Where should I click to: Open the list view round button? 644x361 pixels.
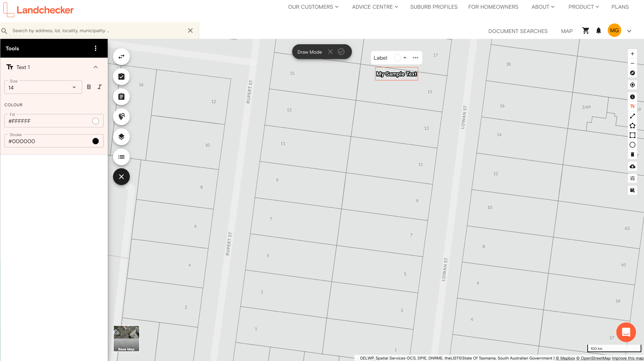pyautogui.click(x=121, y=157)
